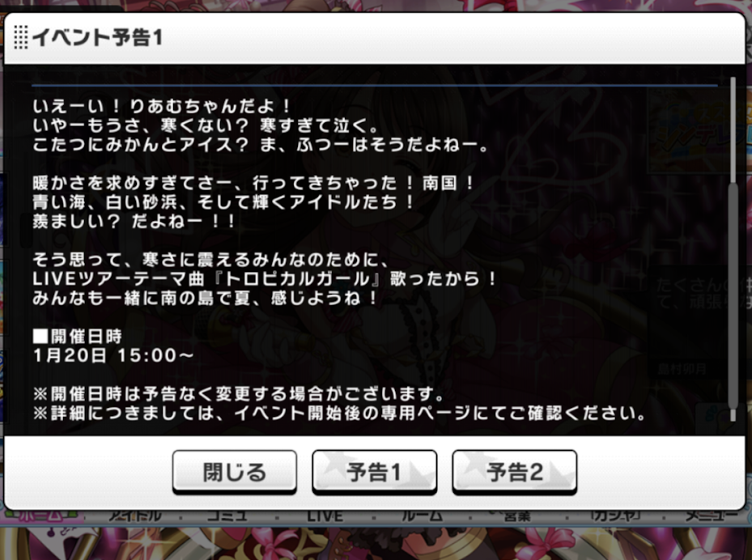Go to the コミュ menu tab
Screen dimensions: 752x560
(x=227, y=517)
